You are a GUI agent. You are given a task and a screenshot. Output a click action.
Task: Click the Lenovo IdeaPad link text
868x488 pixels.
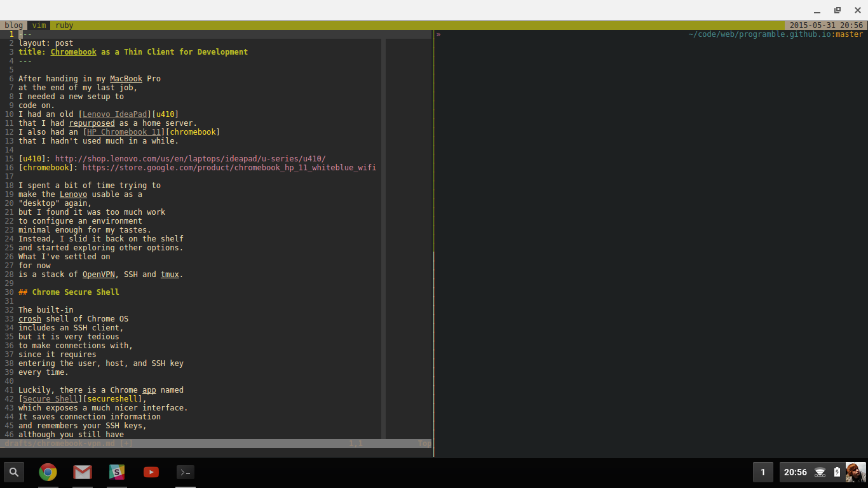114,114
